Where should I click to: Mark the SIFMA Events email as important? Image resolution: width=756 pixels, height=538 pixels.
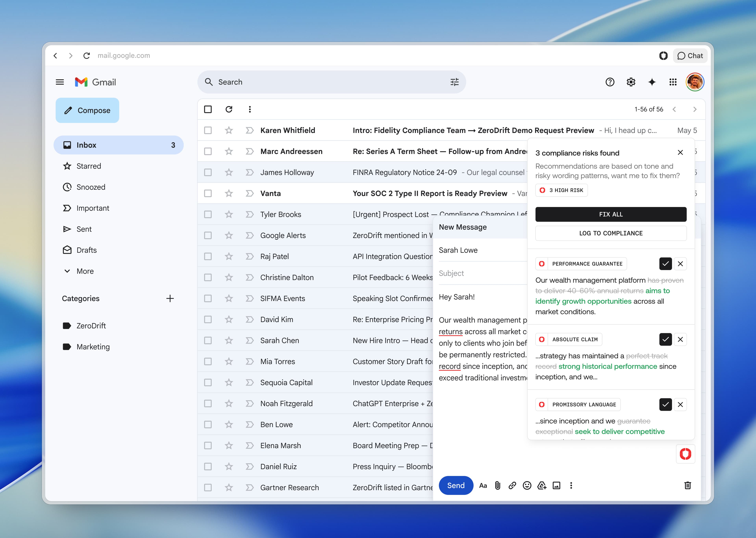pyautogui.click(x=250, y=298)
